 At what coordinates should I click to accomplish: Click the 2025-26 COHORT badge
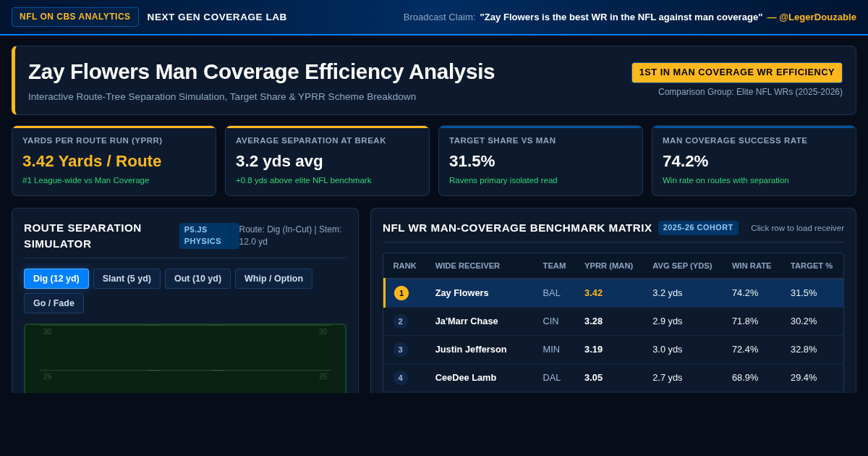point(698,228)
